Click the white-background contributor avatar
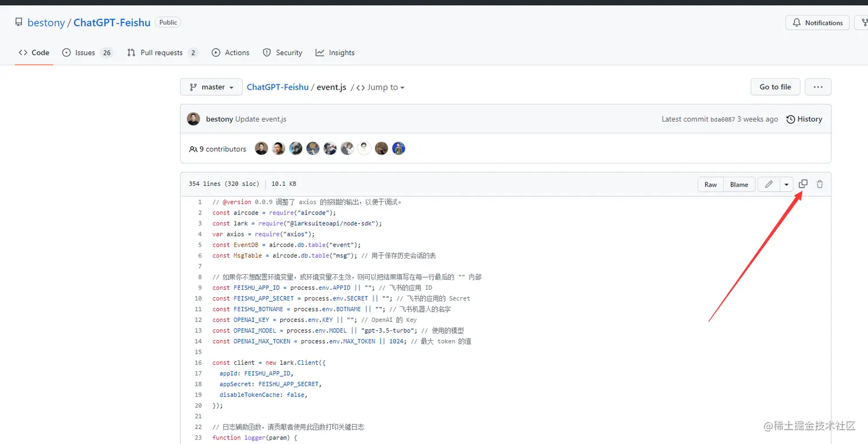The height and width of the screenshot is (444, 868). point(364,149)
